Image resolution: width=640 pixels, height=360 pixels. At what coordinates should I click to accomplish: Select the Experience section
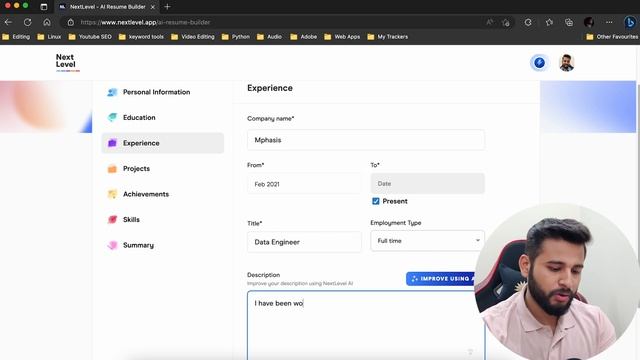point(162,143)
